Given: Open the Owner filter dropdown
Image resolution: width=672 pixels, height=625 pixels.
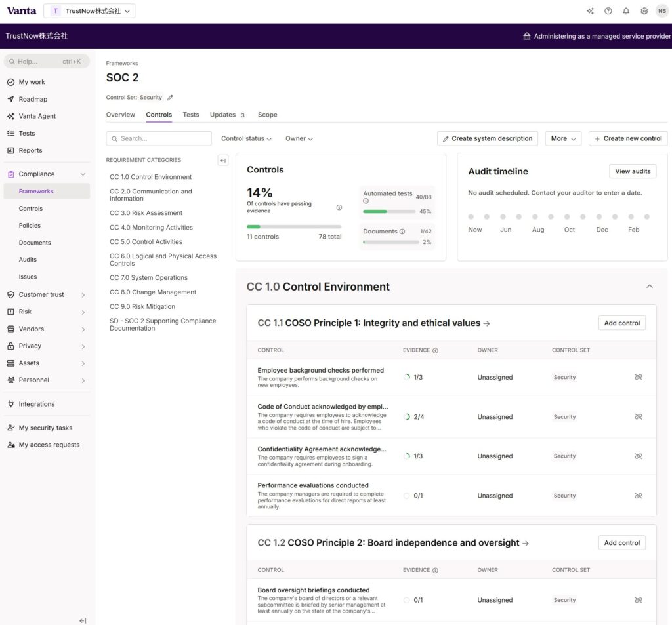Looking at the screenshot, I should 299,138.
